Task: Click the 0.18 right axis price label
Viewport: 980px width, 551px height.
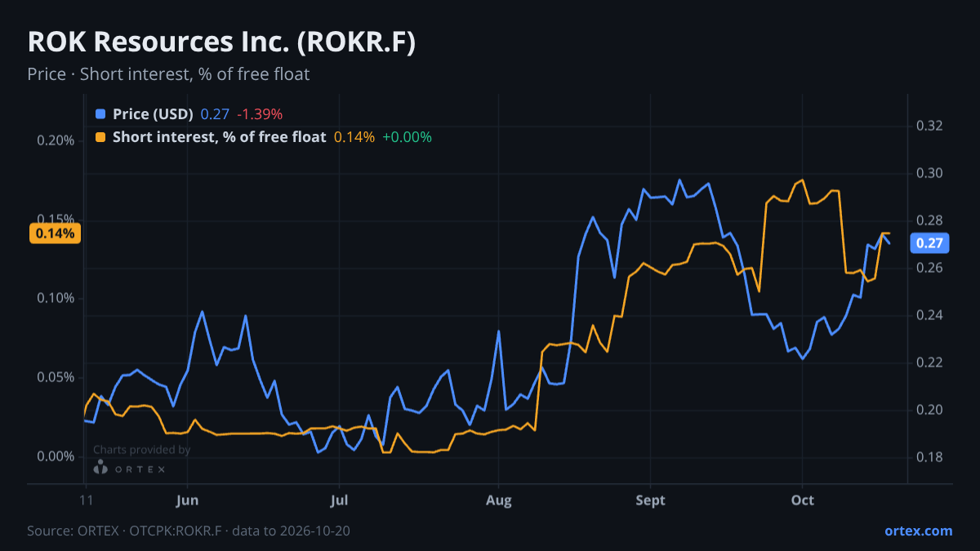Action: pyautogui.click(x=930, y=457)
